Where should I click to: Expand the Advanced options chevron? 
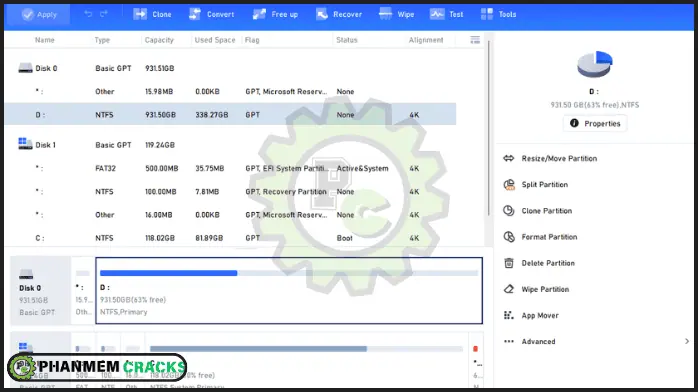[687, 341]
